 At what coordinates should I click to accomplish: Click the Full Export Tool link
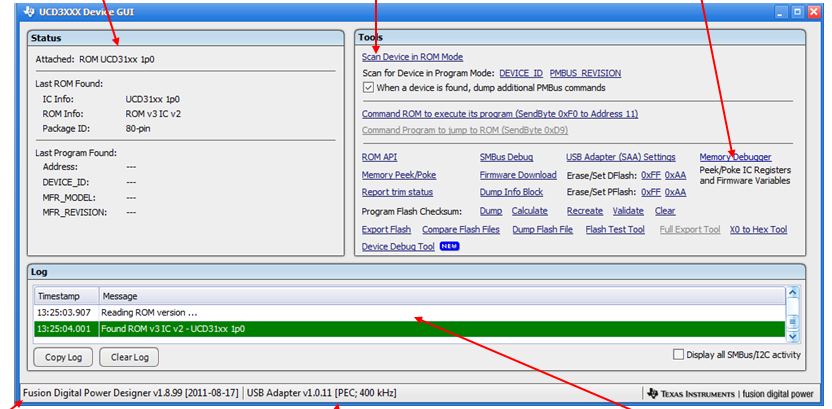(690, 230)
